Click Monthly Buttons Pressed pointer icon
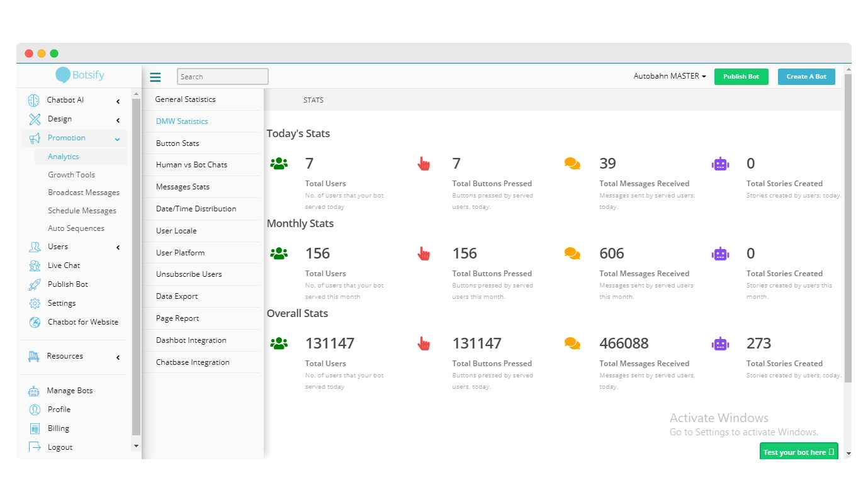 click(x=424, y=254)
